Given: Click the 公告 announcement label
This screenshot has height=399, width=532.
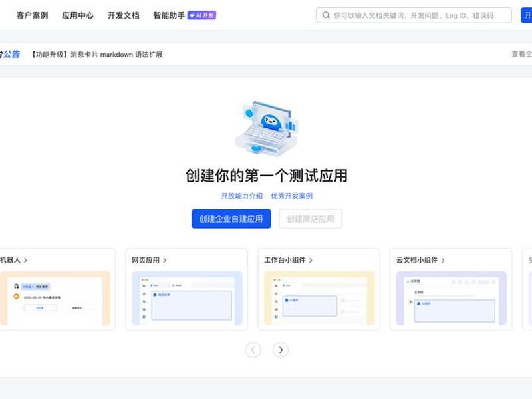Looking at the screenshot, I should coord(10,54).
